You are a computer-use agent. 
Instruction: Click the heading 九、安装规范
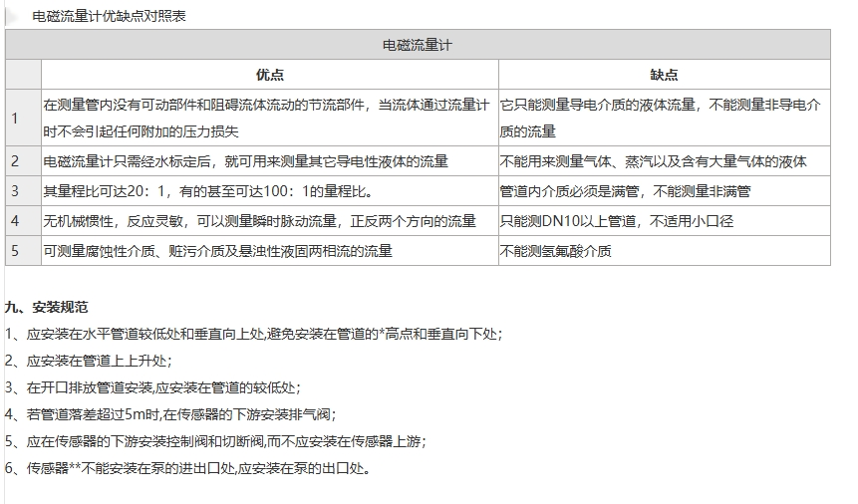click(46, 307)
